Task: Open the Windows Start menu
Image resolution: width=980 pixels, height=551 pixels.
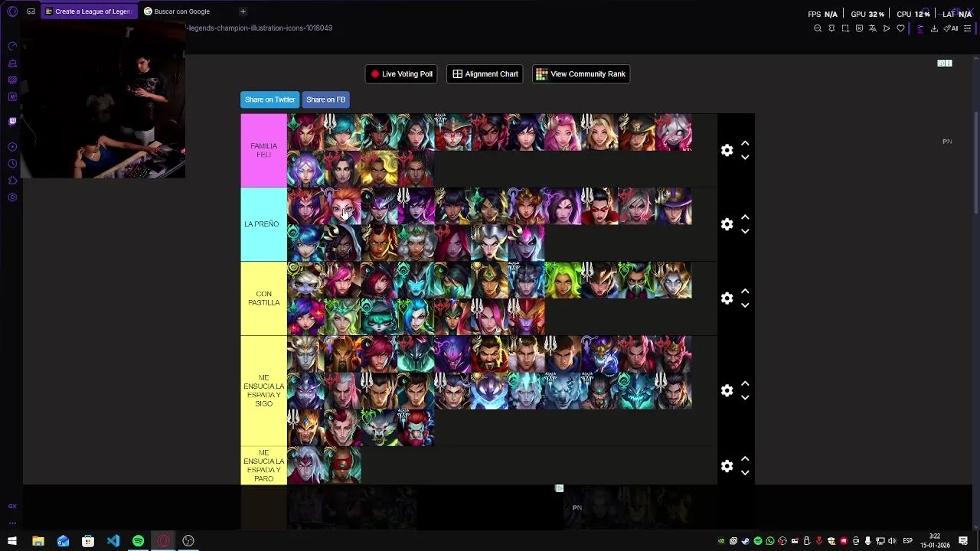Action: pyautogui.click(x=12, y=541)
